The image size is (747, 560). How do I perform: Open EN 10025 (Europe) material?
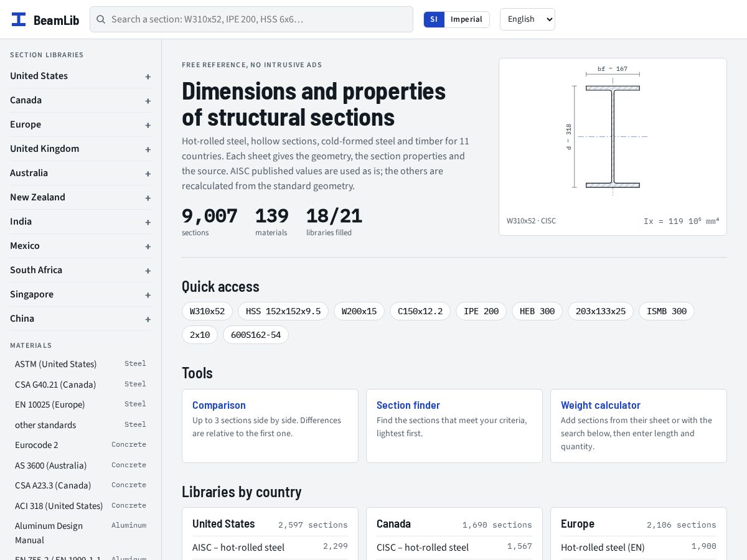[81, 404]
